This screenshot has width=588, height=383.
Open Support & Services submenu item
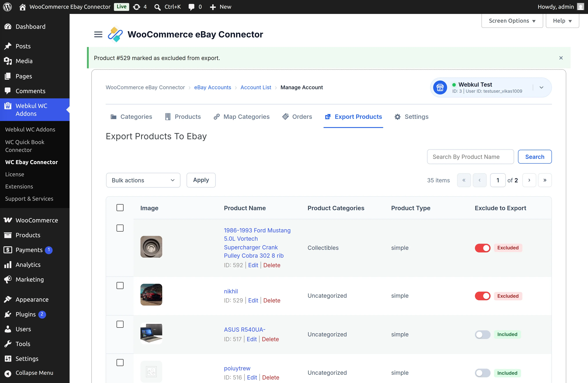point(29,199)
